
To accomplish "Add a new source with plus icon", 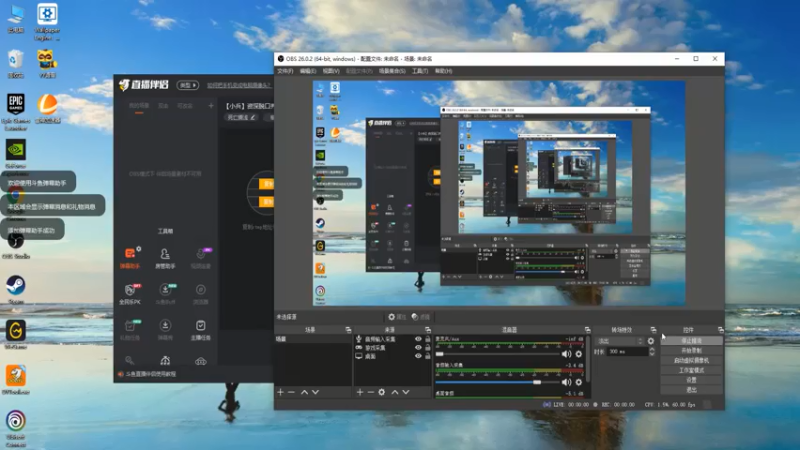I will (360, 392).
